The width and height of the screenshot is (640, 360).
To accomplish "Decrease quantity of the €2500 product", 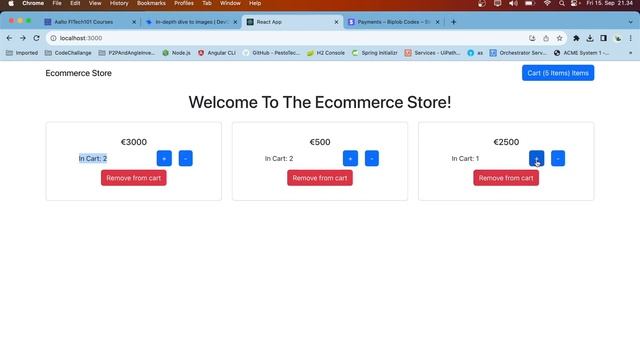I will coord(558,158).
